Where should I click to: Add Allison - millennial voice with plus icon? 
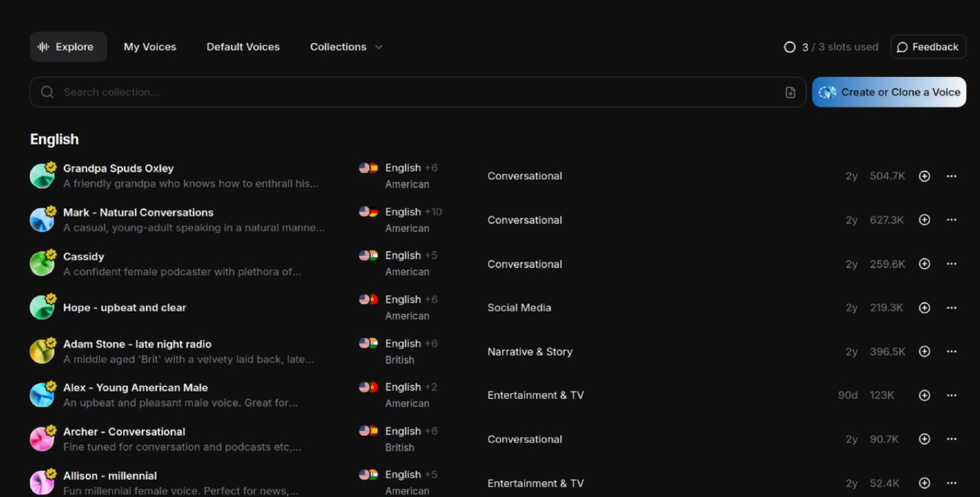coord(924,483)
